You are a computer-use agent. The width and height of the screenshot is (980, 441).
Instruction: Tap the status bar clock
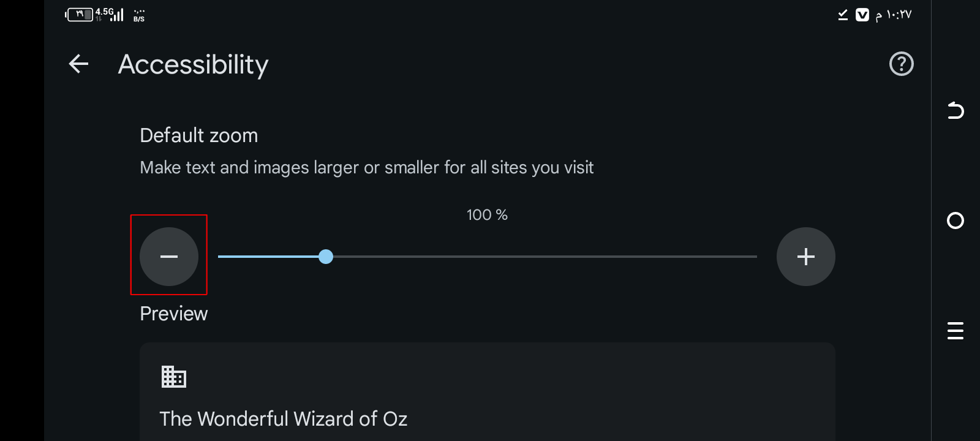click(894, 15)
